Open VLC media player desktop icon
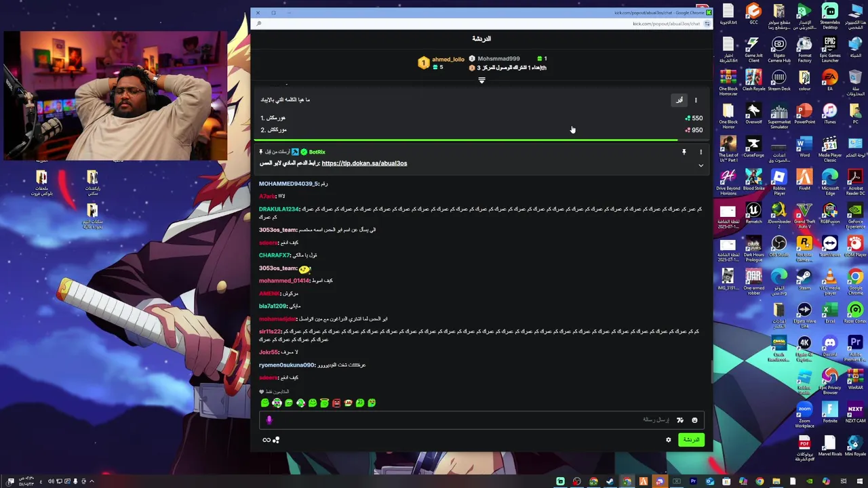The height and width of the screenshot is (488, 868). point(829,281)
